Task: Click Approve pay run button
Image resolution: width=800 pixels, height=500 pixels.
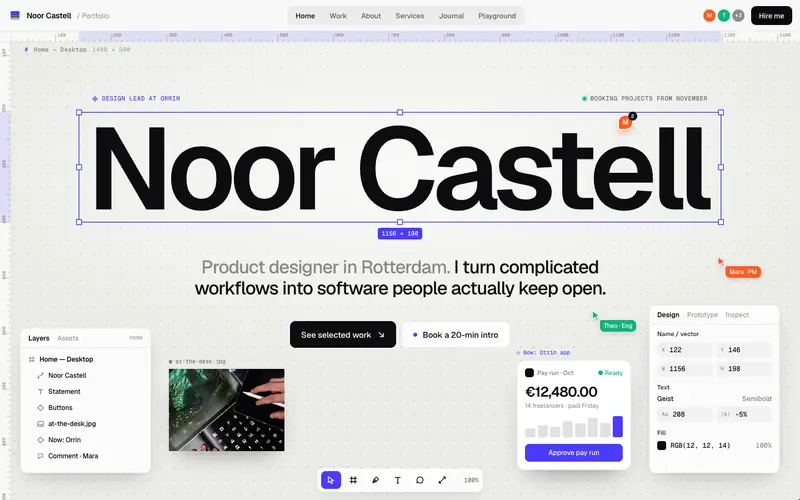Action: [573, 453]
